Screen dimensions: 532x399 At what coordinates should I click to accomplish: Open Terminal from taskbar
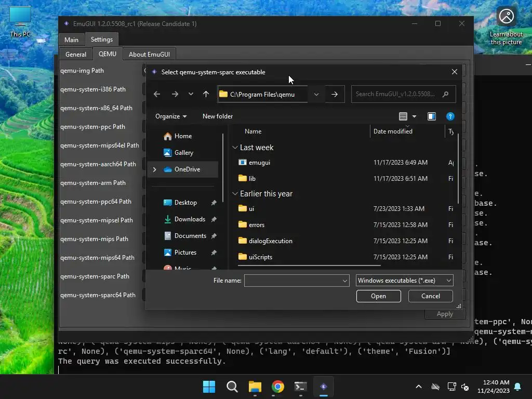pos(301,387)
